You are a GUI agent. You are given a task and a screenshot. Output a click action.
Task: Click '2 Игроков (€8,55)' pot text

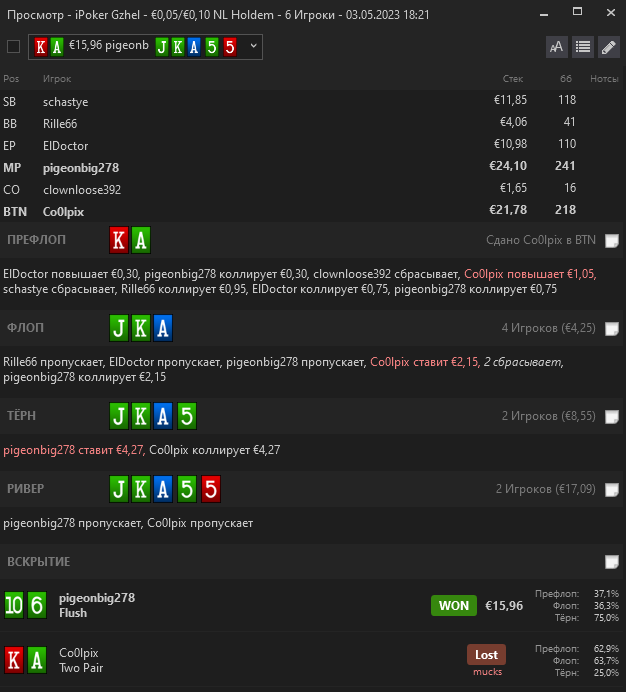click(x=548, y=416)
